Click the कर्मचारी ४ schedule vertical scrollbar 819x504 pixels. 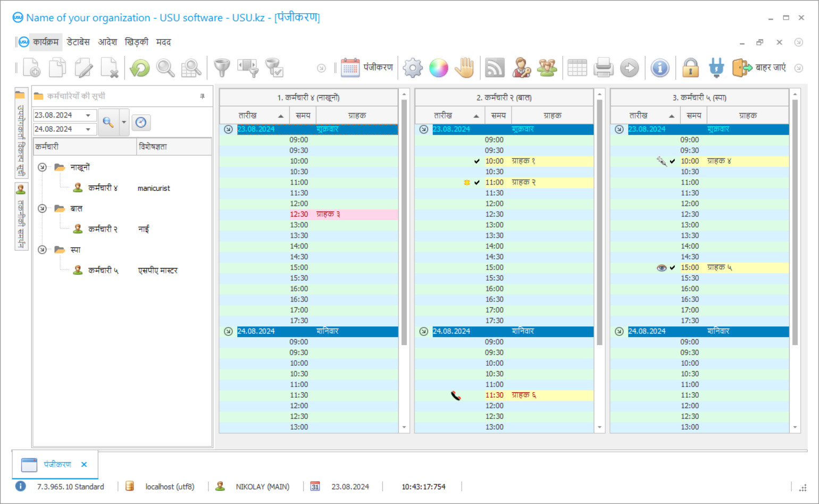tap(404, 222)
